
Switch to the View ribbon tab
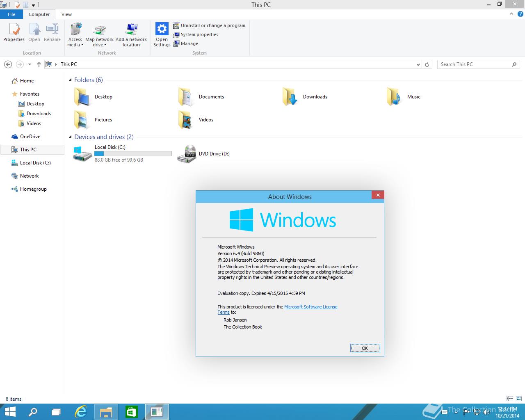[x=66, y=14]
